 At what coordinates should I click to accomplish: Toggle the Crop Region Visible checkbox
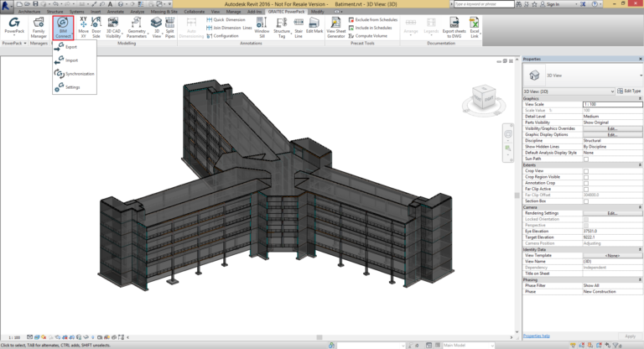(x=586, y=177)
